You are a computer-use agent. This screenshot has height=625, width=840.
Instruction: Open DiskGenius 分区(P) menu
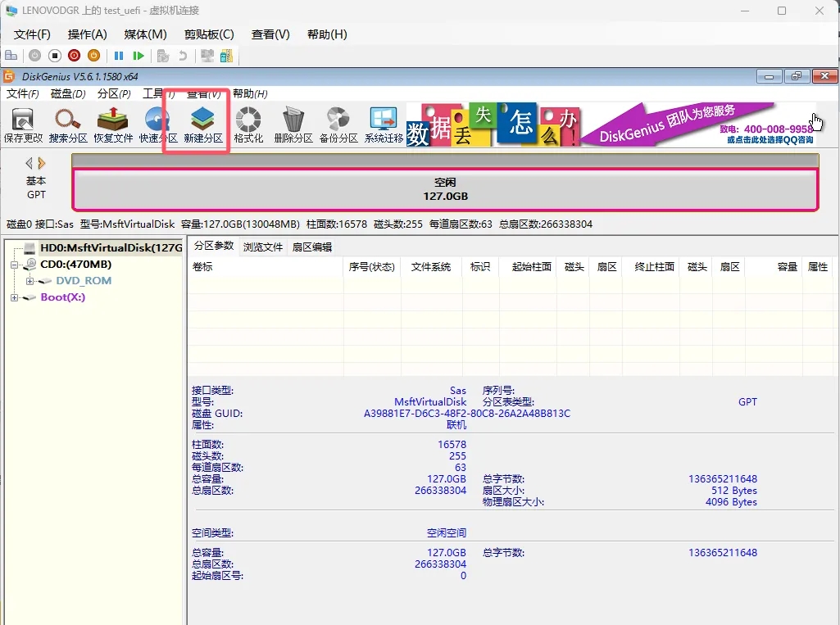[x=114, y=93]
